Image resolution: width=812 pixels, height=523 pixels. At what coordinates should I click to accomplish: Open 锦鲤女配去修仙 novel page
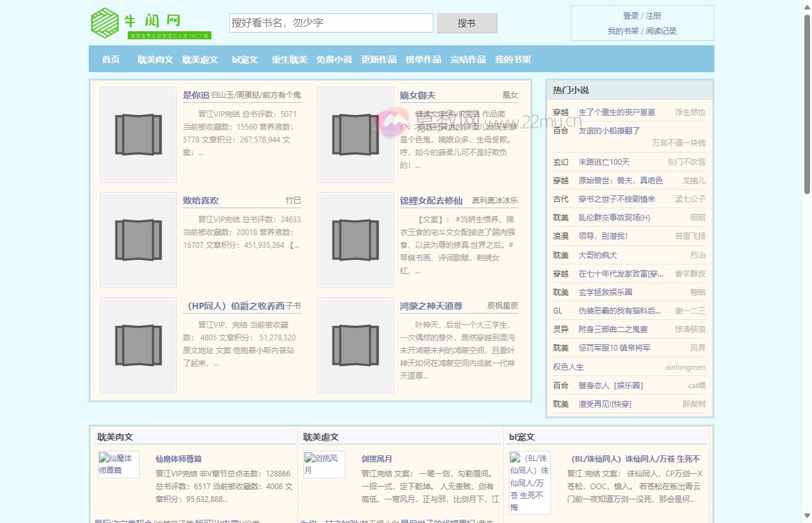click(x=430, y=201)
